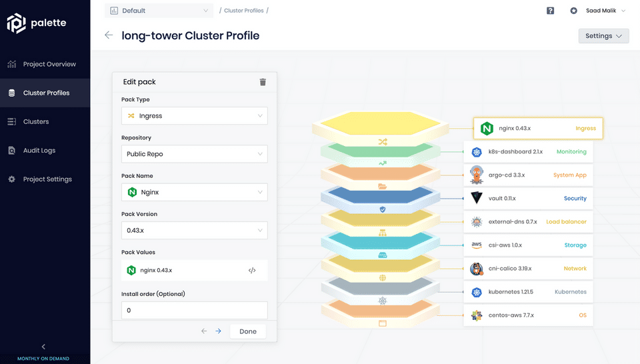Click the OS label for centos-aws
This screenshot has height=364, width=640.
[x=583, y=315]
